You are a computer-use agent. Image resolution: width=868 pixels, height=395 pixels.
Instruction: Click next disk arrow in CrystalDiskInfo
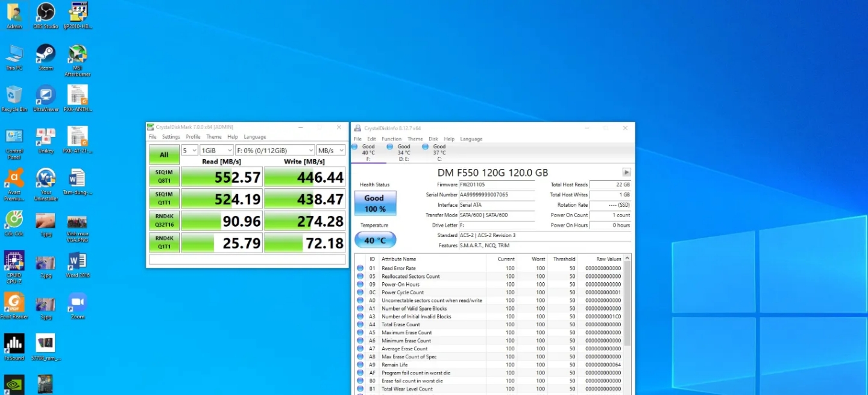(626, 172)
